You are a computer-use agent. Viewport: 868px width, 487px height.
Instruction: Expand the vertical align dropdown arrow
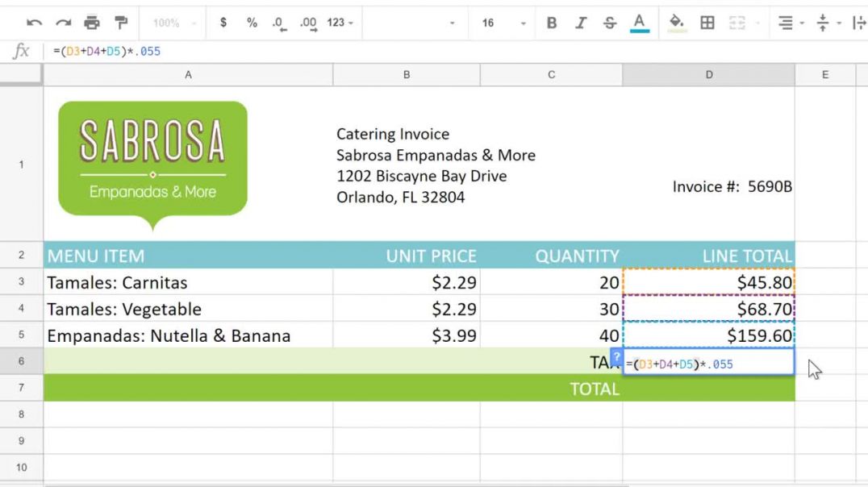[839, 23]
